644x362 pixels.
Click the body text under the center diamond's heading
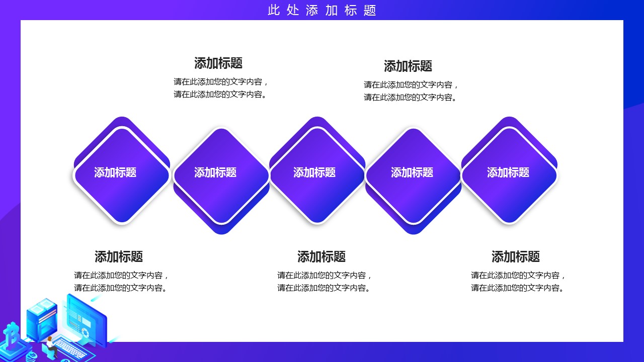point(325,282)
